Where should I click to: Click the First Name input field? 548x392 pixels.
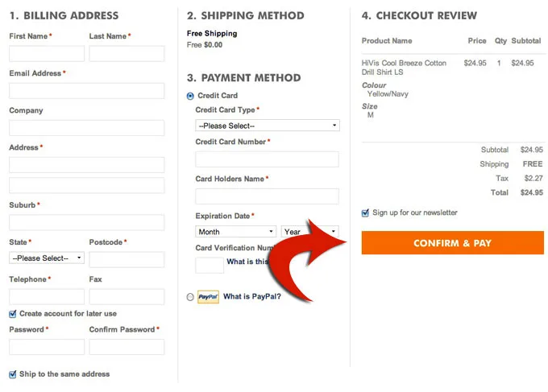coord(47,54)
